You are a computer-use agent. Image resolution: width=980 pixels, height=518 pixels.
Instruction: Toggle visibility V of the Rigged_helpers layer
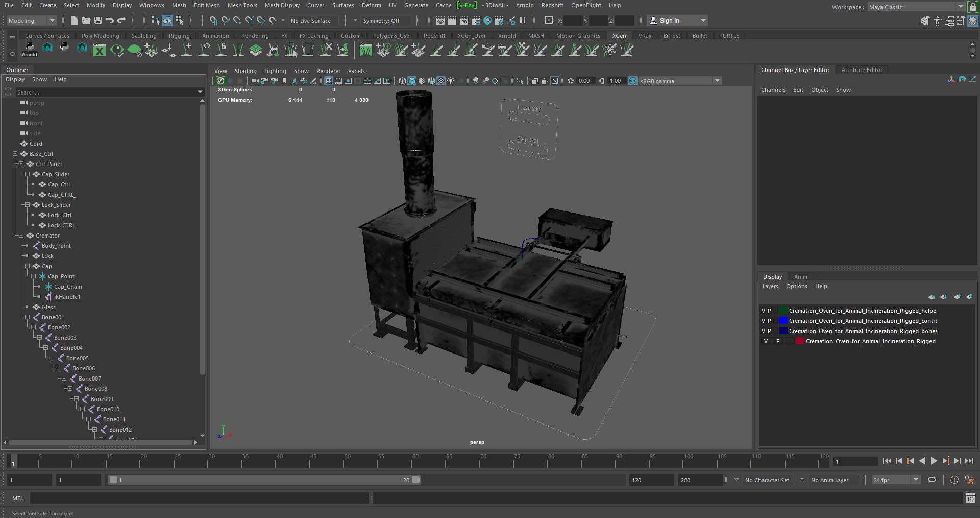(x=763, y=311)
